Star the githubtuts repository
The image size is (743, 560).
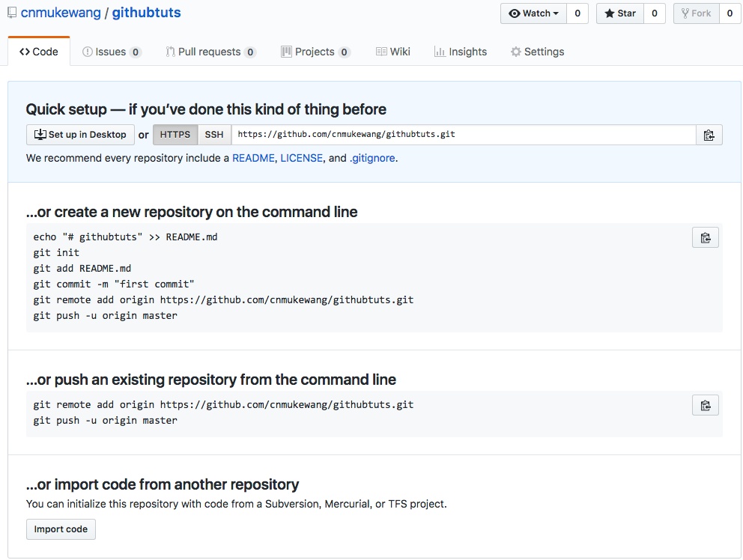point(619,13)
